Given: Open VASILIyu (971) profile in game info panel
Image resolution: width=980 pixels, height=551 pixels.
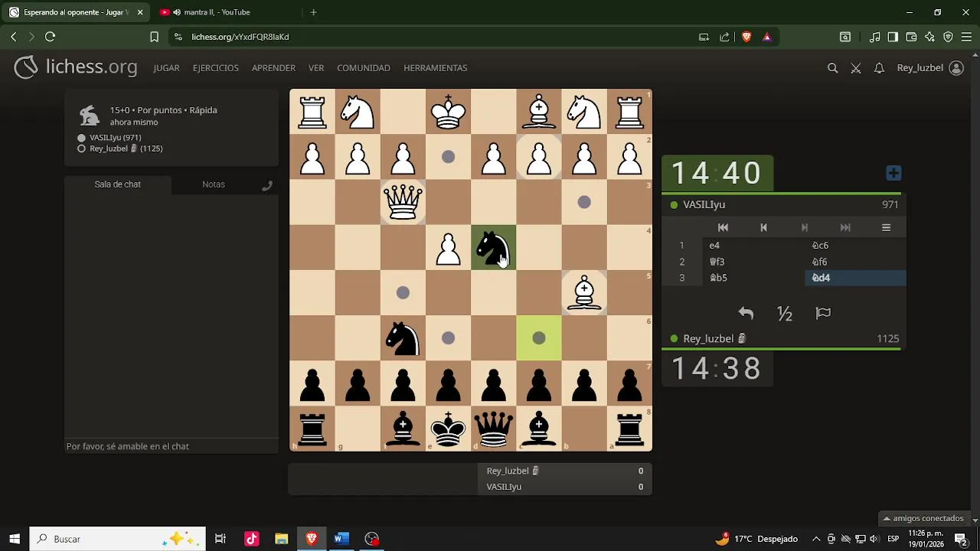Looking at the screenshot, I should tap(115, 138).
